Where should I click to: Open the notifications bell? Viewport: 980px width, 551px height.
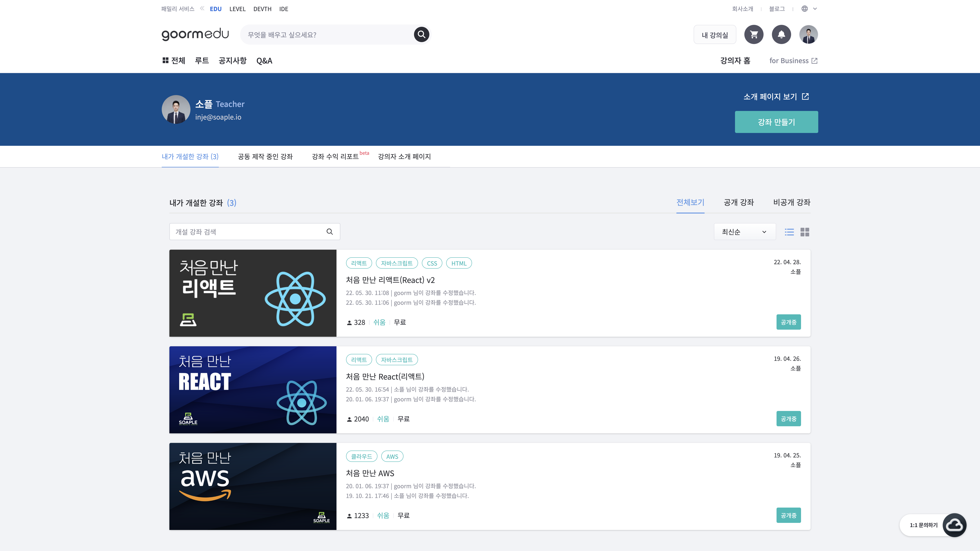[781, 35]
